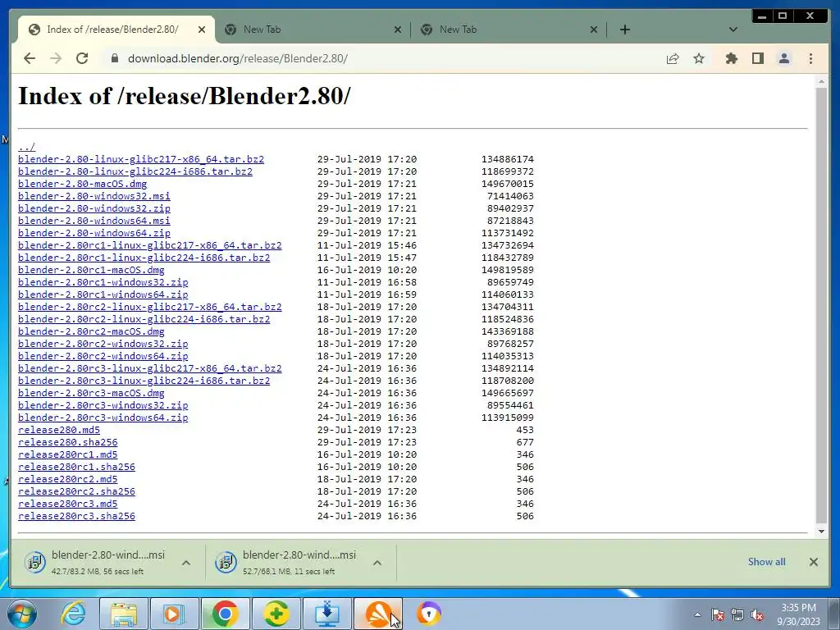The image size is (840, 630).
Task: Open the profile avatar icon
Action: click(x=783, y=58)
